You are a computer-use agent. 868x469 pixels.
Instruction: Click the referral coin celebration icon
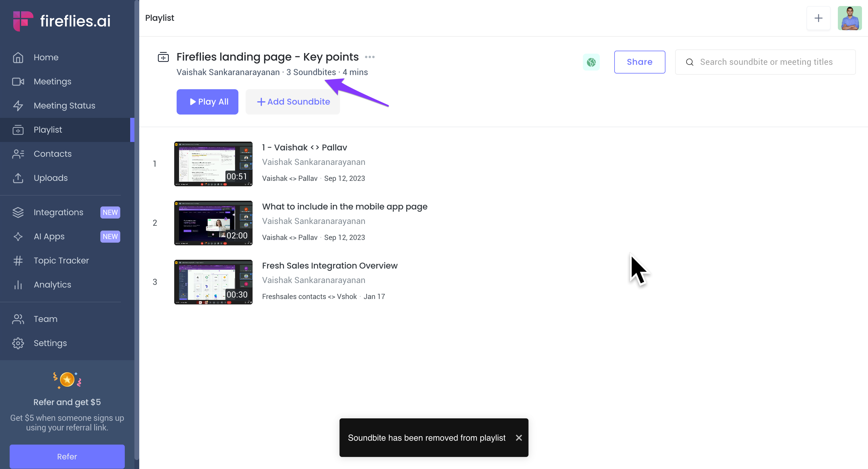coord(67,380)
